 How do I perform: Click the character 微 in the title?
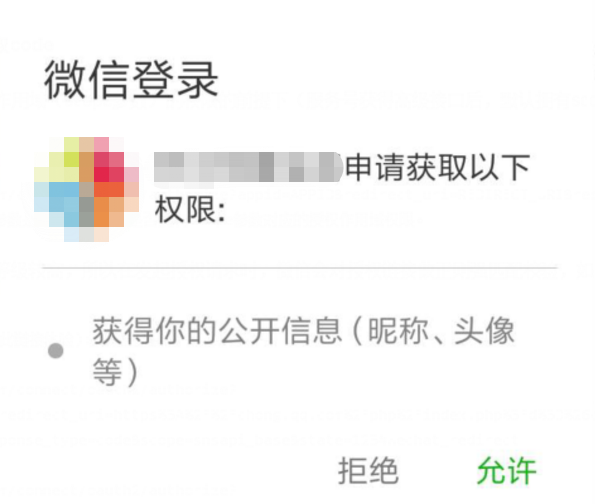[66, 80]
